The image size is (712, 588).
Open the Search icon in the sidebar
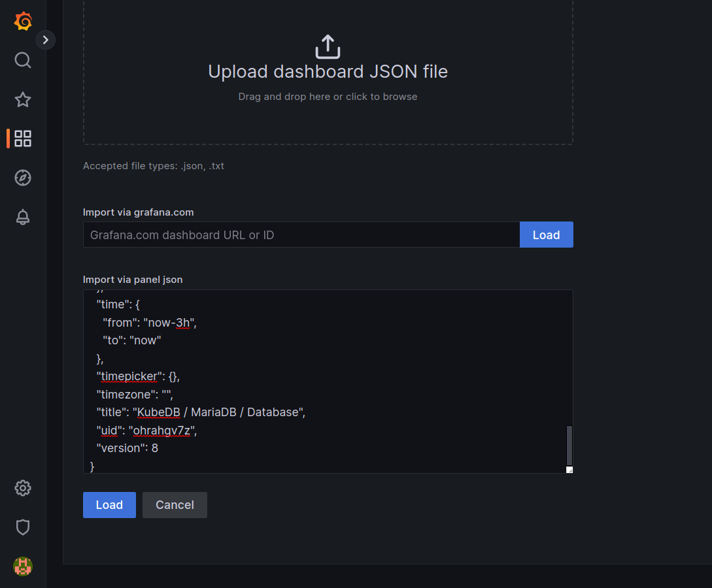point(23,60)
